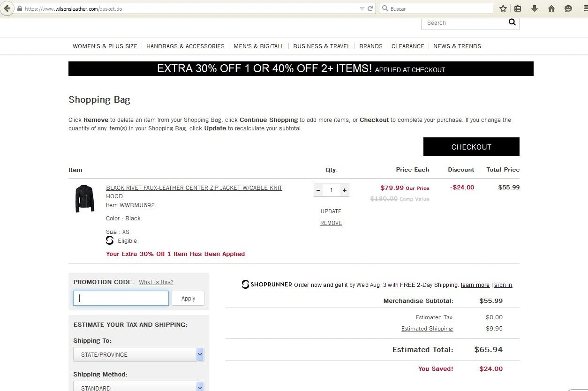Click the Buscar browser search field
The height and width of the screenshot is (391, 588).
tap(436, 8)
